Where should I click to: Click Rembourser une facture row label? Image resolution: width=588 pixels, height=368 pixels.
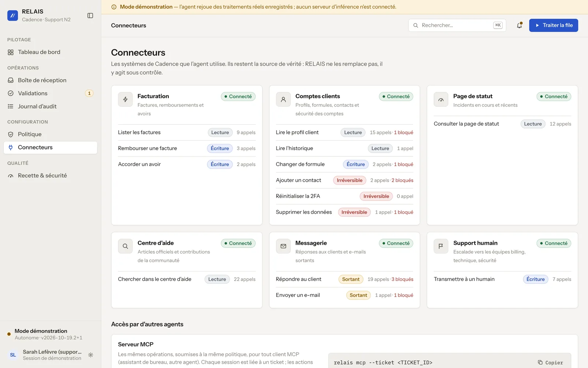[x=147, y=148]
